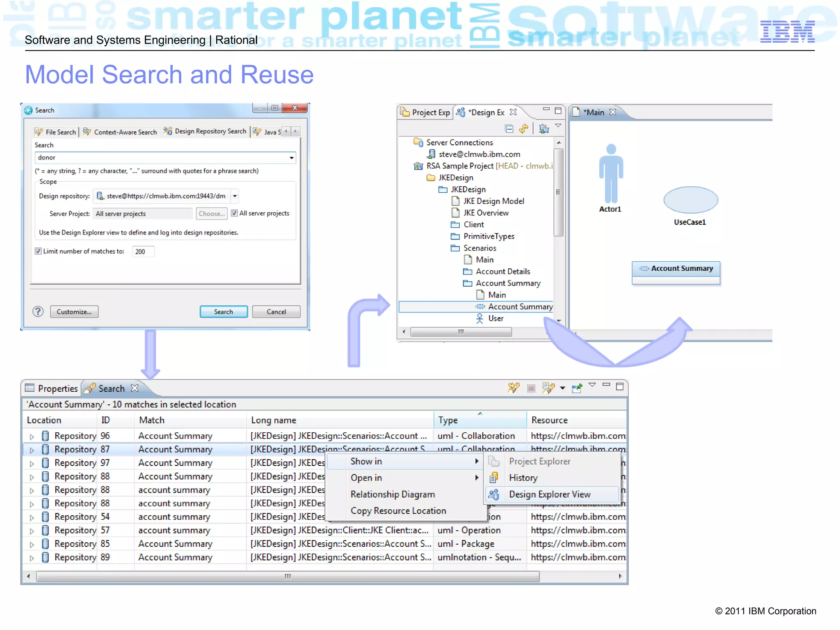Click the link with editor icon in Design Explorer
Image resolution: width=840 pixels, height=630 pixels.
[x=523, y=129]
